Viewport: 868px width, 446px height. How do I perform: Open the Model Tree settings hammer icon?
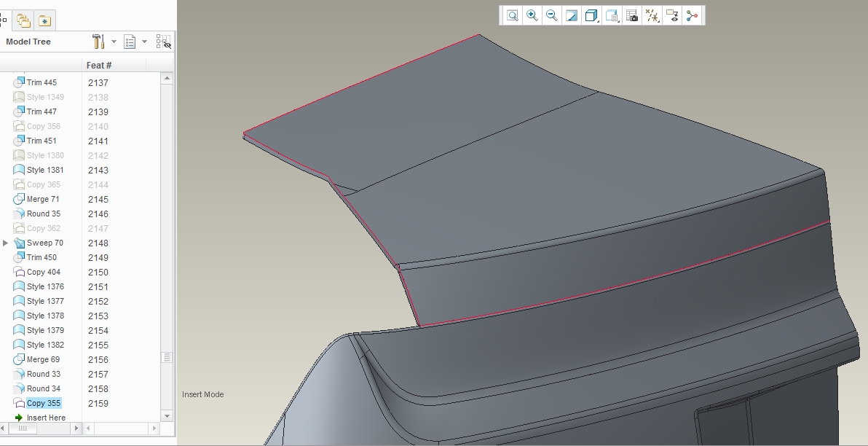point(98,42)
